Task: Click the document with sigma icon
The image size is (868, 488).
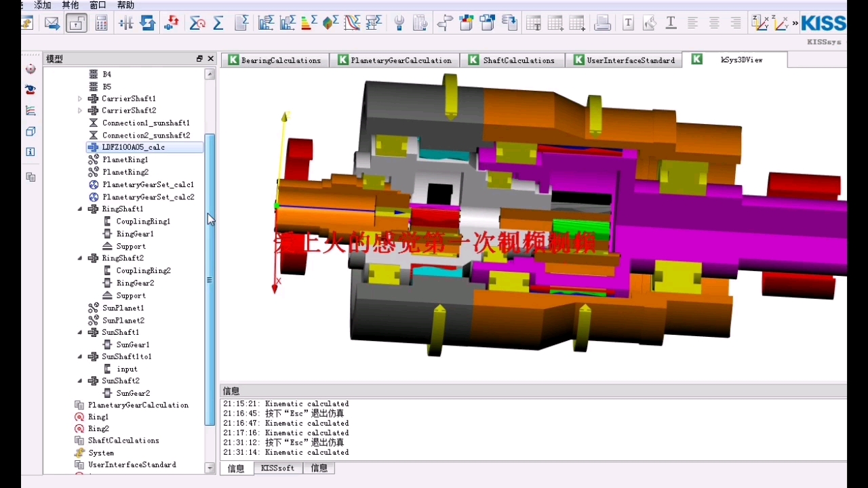Action: tap(241, 23)
